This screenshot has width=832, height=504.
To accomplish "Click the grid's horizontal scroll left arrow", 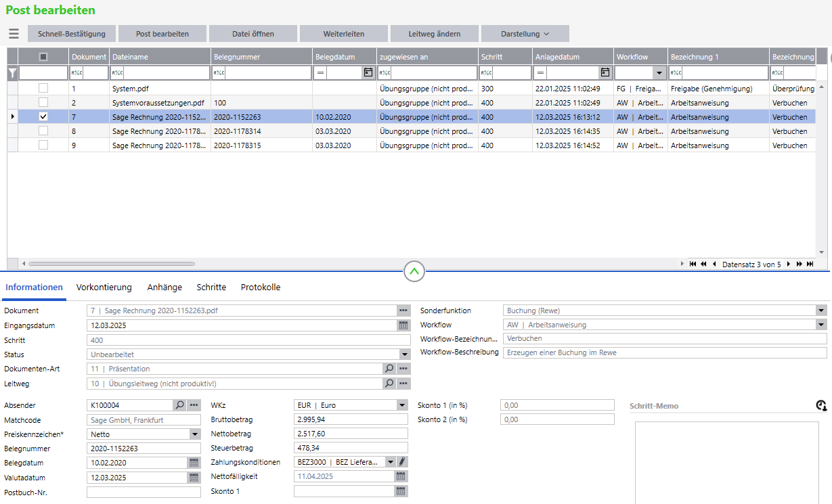I will coord(23,264).
